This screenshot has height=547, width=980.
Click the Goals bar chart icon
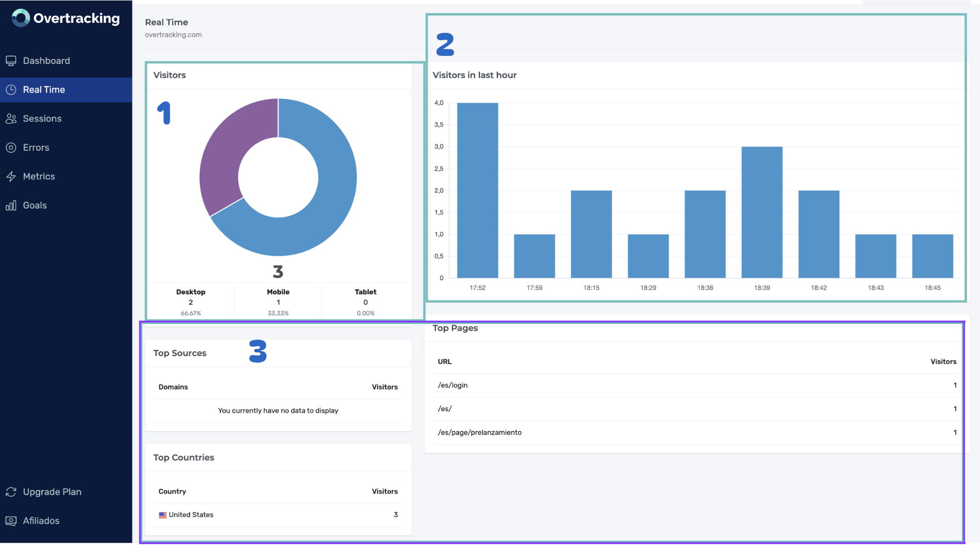[11, 205]
